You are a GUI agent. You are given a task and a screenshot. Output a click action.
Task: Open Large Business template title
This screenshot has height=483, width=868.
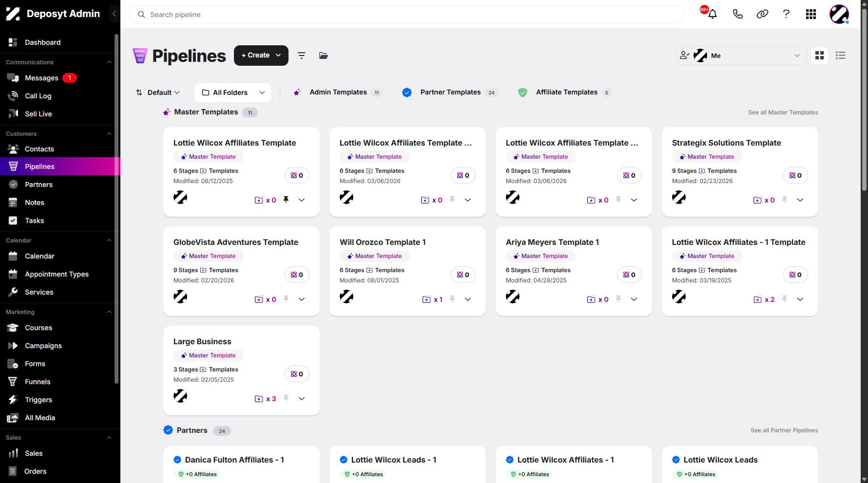[202, 342]
